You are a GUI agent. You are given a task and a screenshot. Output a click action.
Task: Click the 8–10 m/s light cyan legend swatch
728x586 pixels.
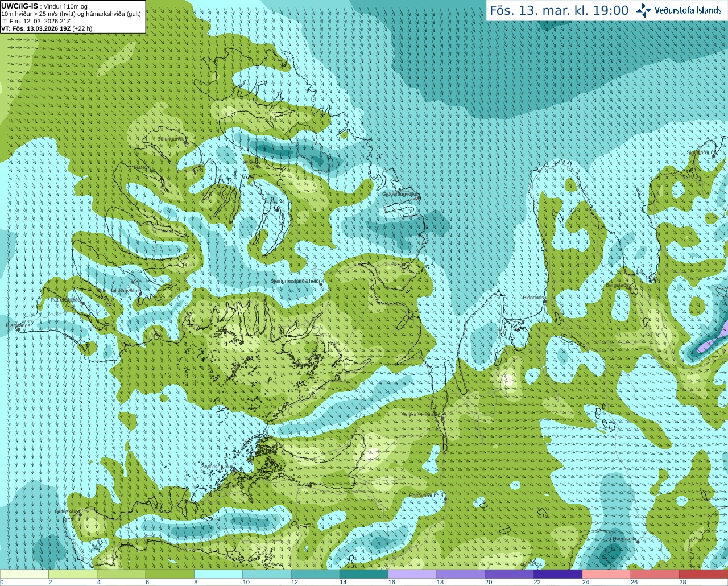pyautogui.click(x=218, y=574)
